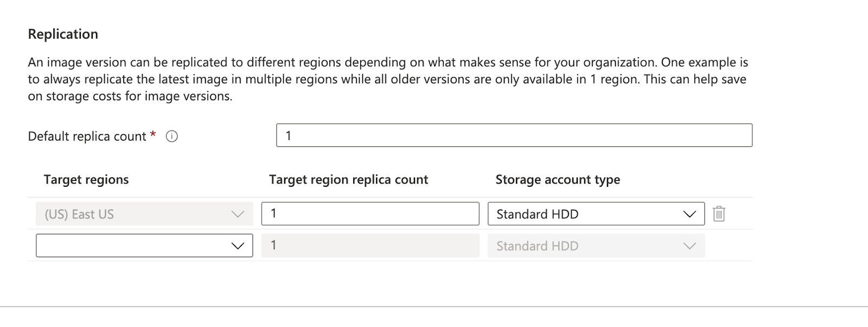Viewport: 868px width, 327px height.
Task: Open the empty Target regions dropdown
Action: 144,246
